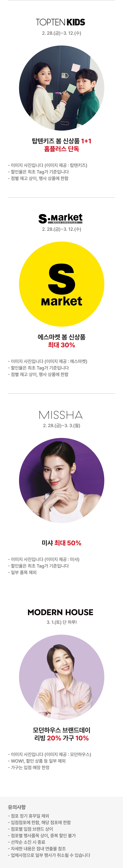The height and width of the screenshot is (868, 123).
Task: Open the MISSHA model circular photo
Action: [61, 480]
